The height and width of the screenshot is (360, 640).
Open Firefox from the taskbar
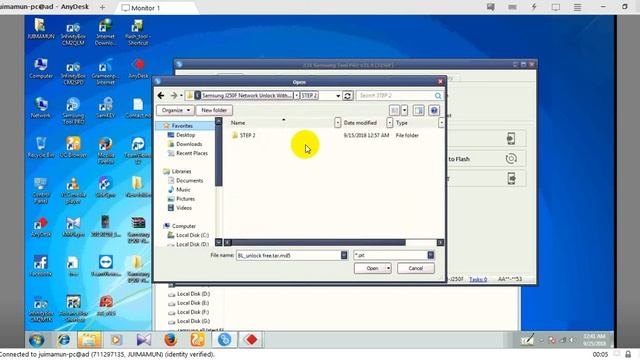pos(171,340)
